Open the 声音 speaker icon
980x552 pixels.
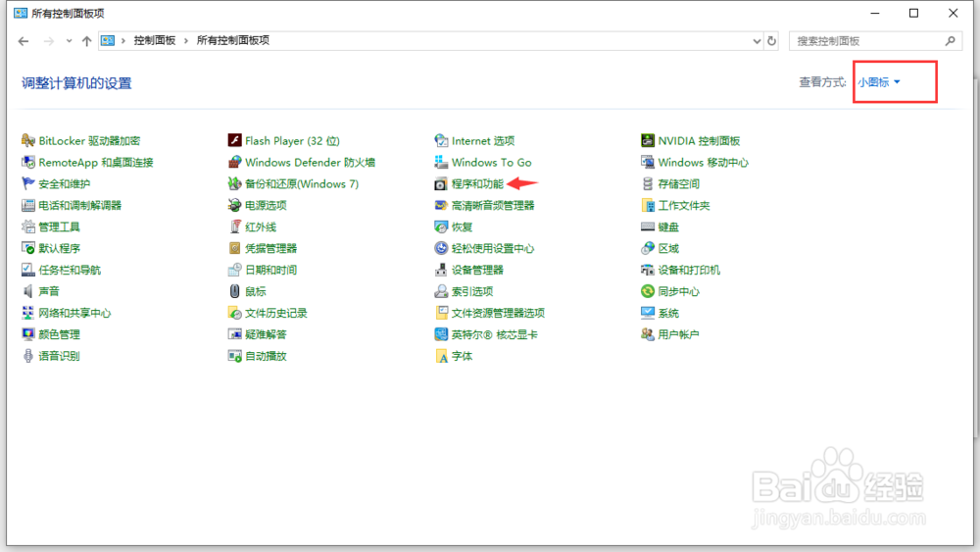(28, 291)
